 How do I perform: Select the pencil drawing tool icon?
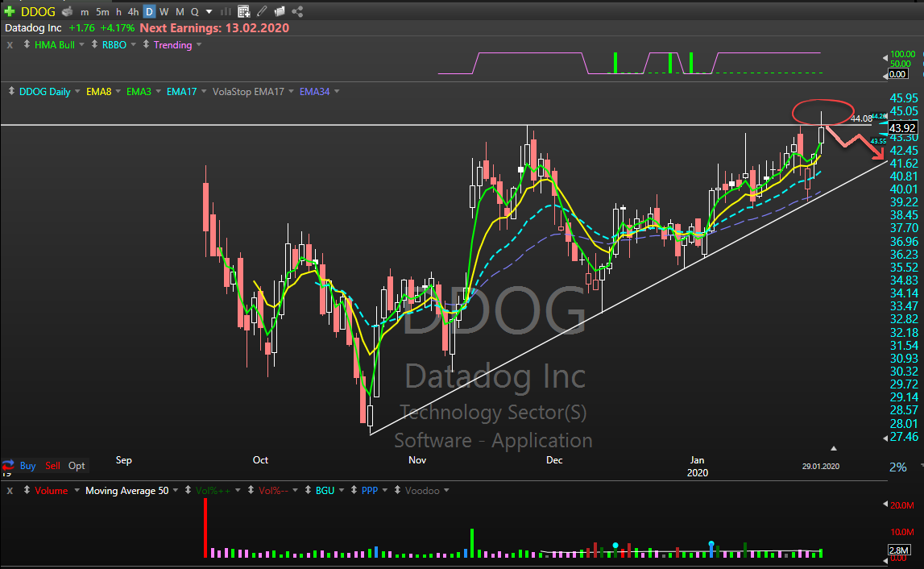point(263,12)
